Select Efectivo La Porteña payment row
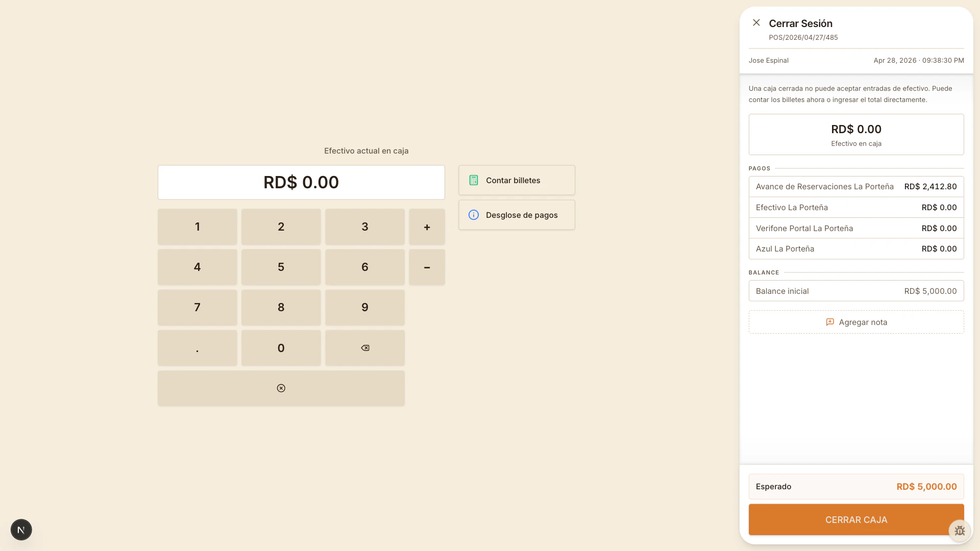This screenshot has height=551, width=980. pyautogui.click(x=856, y=208)
